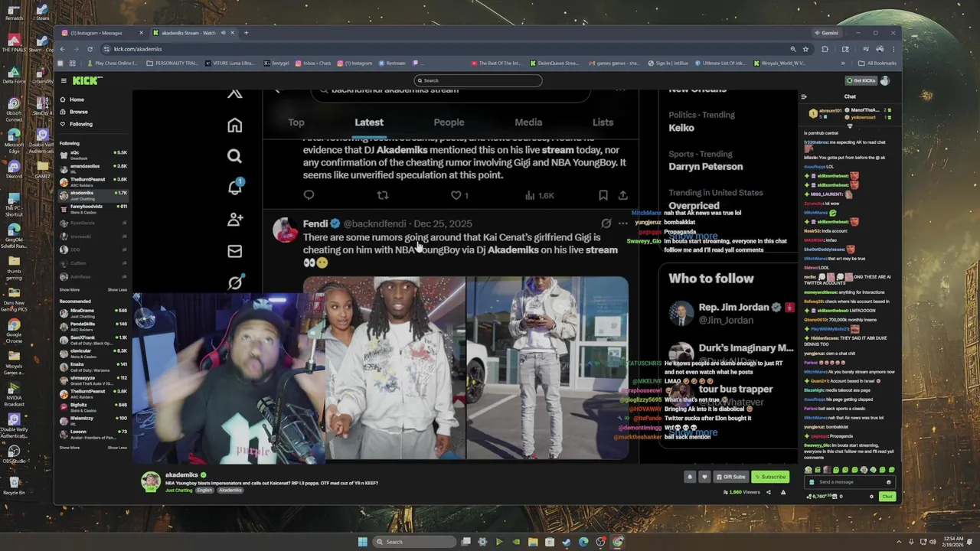The width and height of the screenshot is (980, 551).
Task: Click the English language tag
Action: (x=204, y=490)
